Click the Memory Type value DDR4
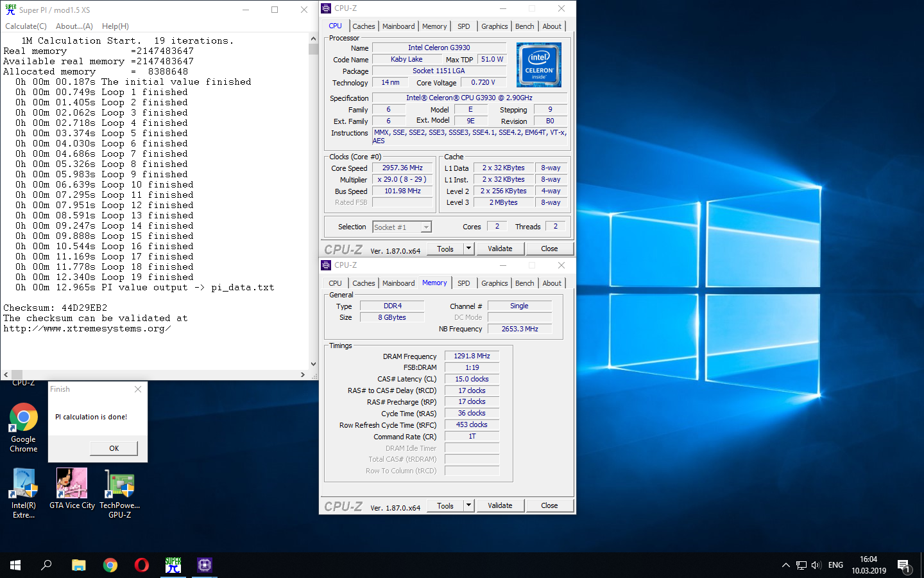 coord(392,306)
